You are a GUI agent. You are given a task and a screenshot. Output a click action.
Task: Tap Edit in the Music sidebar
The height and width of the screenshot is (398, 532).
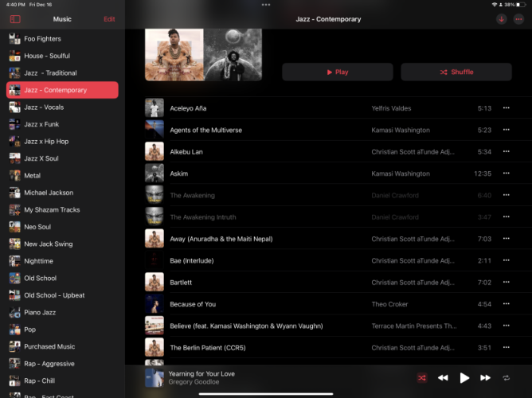click(109, 19)
